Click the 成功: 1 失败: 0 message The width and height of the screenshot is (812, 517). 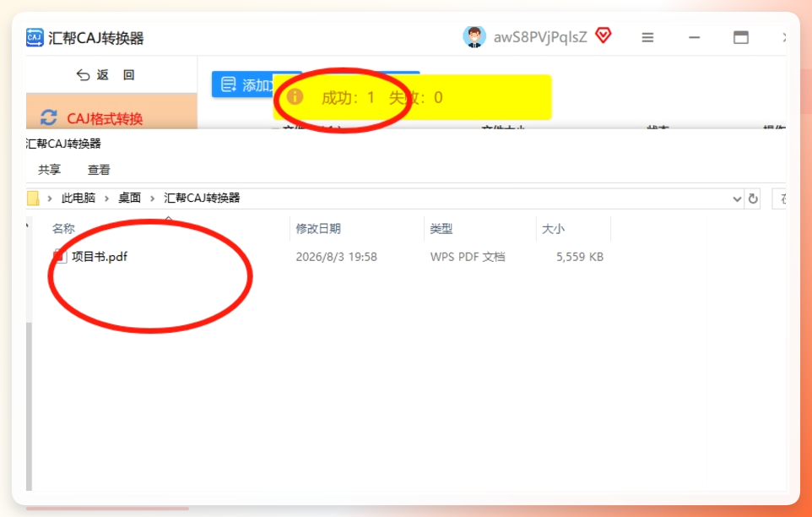(x=382, y=97)
